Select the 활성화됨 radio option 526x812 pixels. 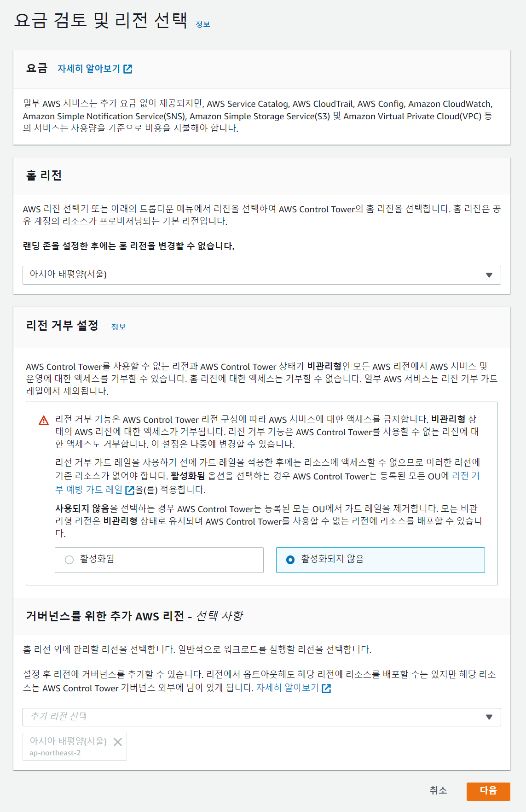click(x=69, y=560)
